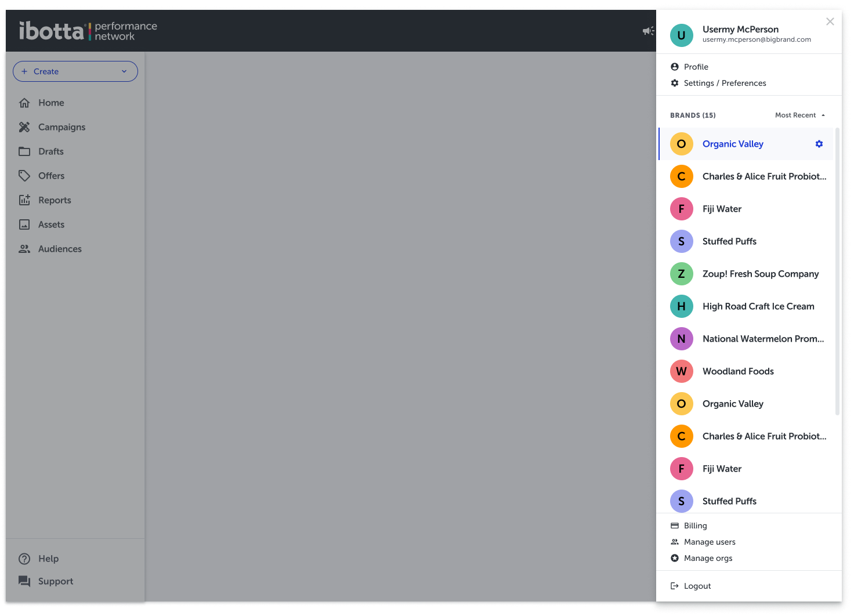Viewport: 854px width, 616px height.
Task: Open Manage orgs
Action: (x=708, y=558)
